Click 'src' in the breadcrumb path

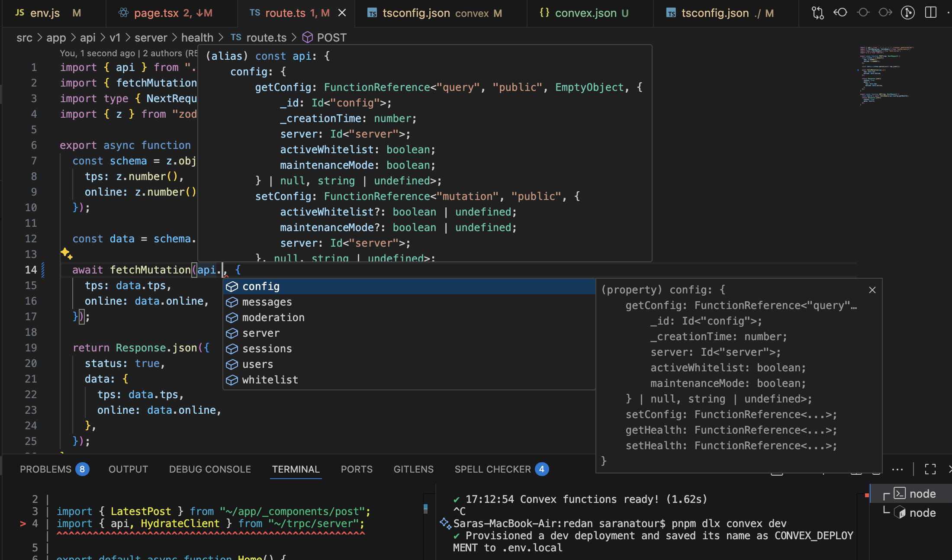point(24,38)
